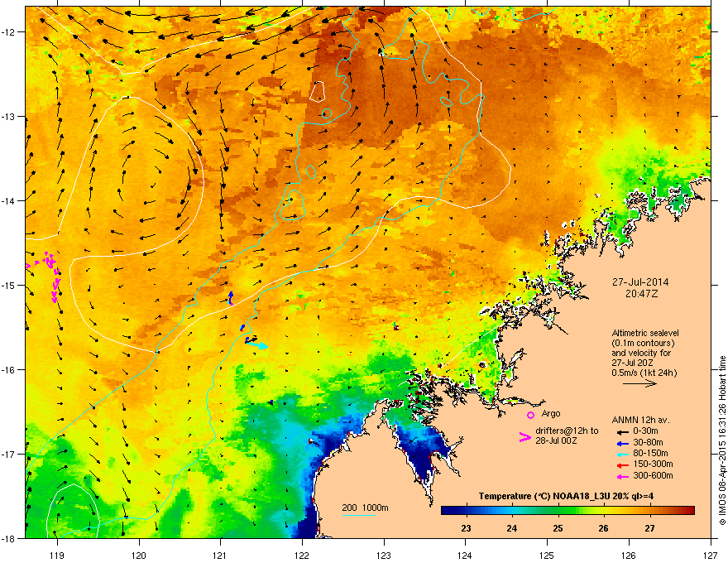Click the small white closed contour near 122°E, -12.7
The width and height of the screenshot is (728, 563).
[317, 91]
